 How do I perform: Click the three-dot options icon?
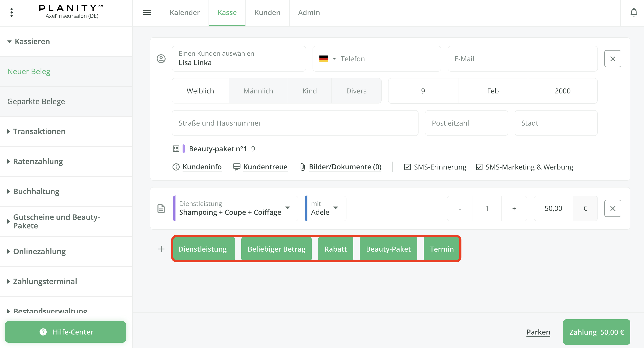12,12
